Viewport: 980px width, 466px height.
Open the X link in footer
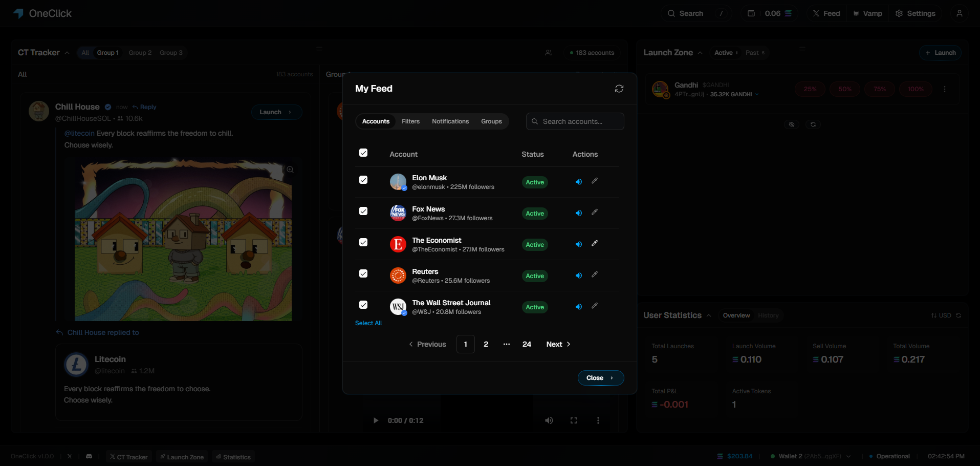70,456
